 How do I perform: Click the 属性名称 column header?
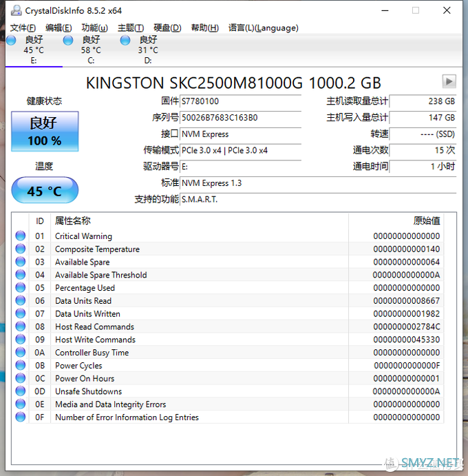pos(200,221)
